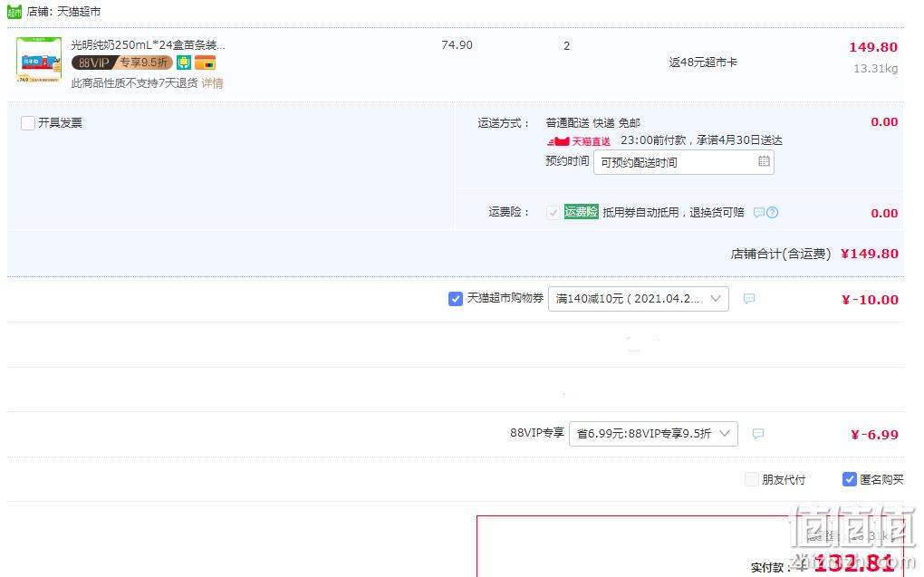Toggle the 运费险 shipping insurance checkbox

pos(553,213)
